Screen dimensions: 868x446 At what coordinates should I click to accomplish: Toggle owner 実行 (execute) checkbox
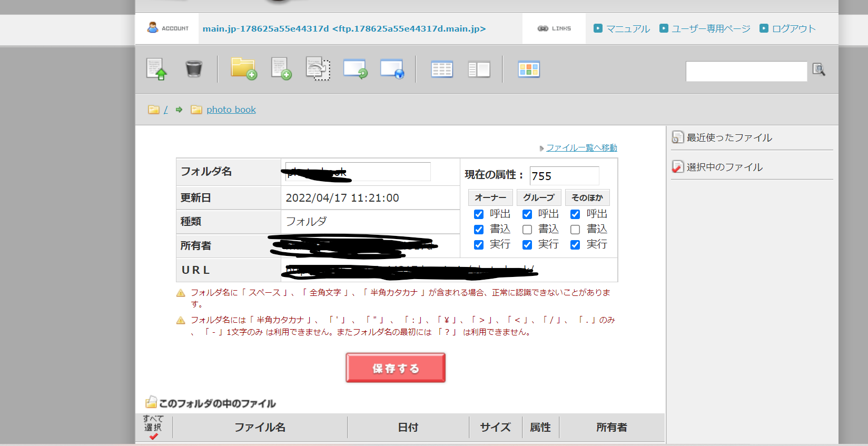[479, 245]
